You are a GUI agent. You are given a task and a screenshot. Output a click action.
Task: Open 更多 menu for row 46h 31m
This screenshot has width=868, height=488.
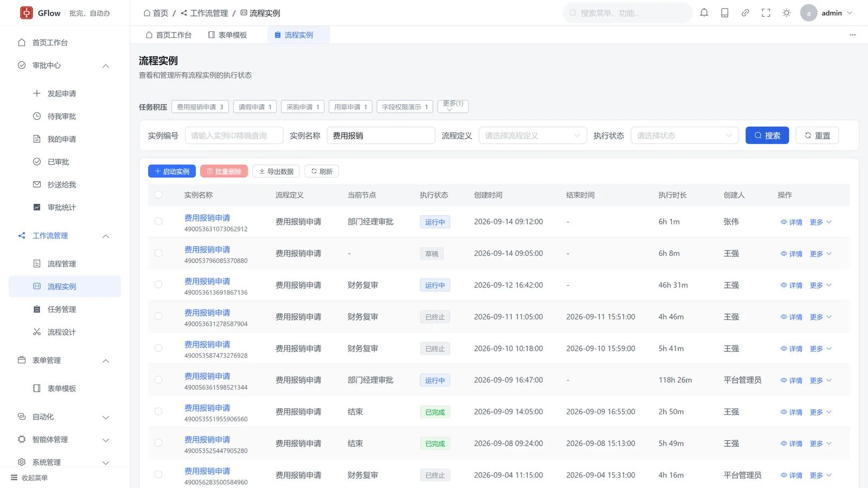click(820, 285)
